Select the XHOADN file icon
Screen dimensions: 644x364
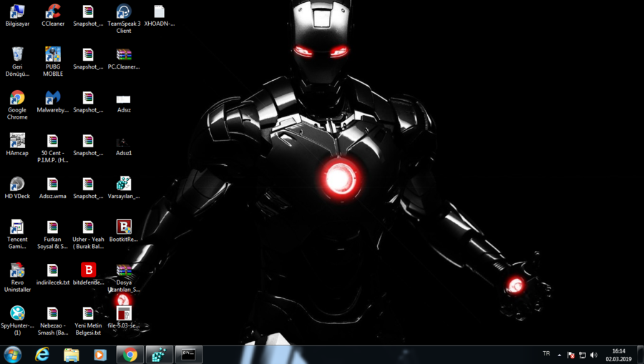click(160, 16)
